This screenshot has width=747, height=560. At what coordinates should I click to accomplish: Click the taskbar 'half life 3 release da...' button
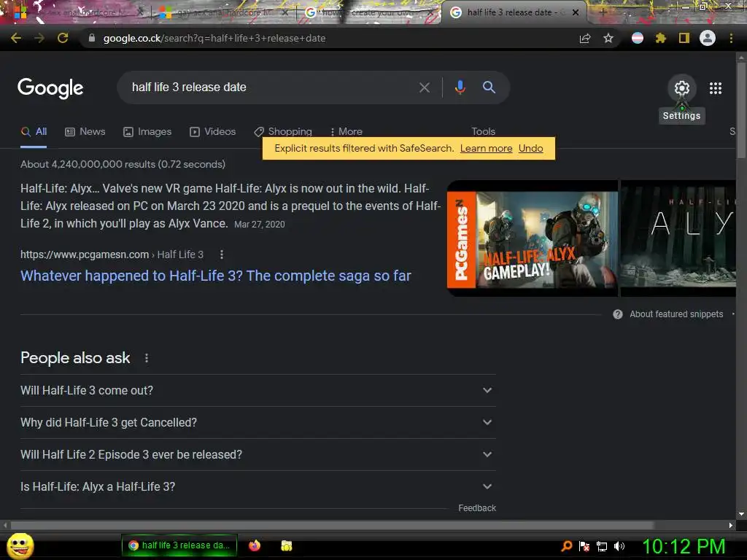[x=179, y=545]
